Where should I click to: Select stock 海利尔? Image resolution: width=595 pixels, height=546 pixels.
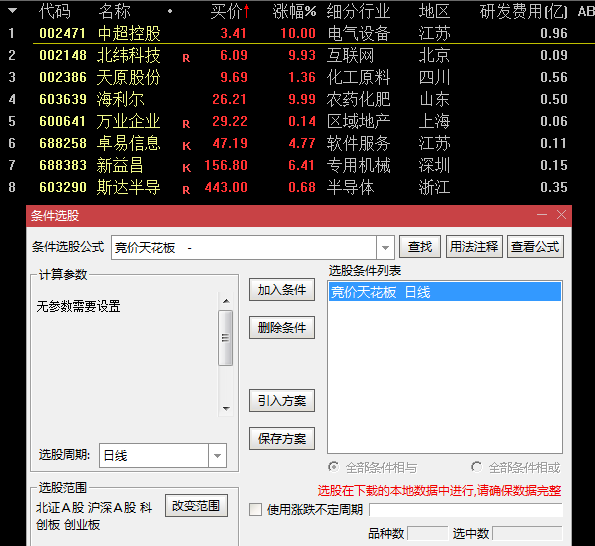point(120,99)
